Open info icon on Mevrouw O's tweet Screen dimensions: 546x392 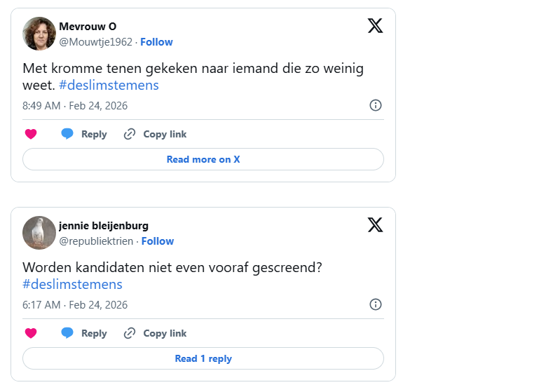(376, 105)
